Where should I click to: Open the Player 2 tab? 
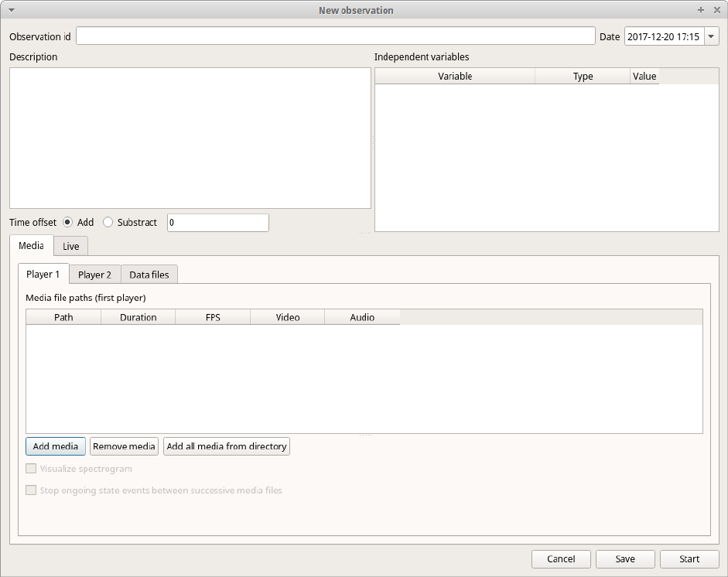click(94, 275)
